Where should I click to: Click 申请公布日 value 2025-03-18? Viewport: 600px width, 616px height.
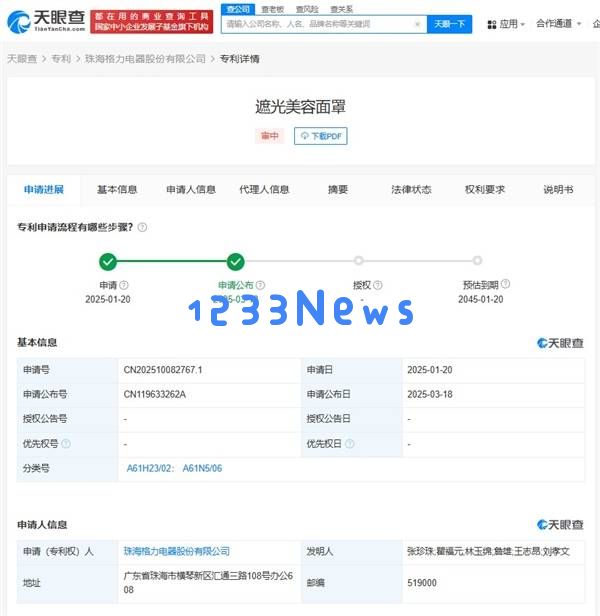(x=429, y=394)
